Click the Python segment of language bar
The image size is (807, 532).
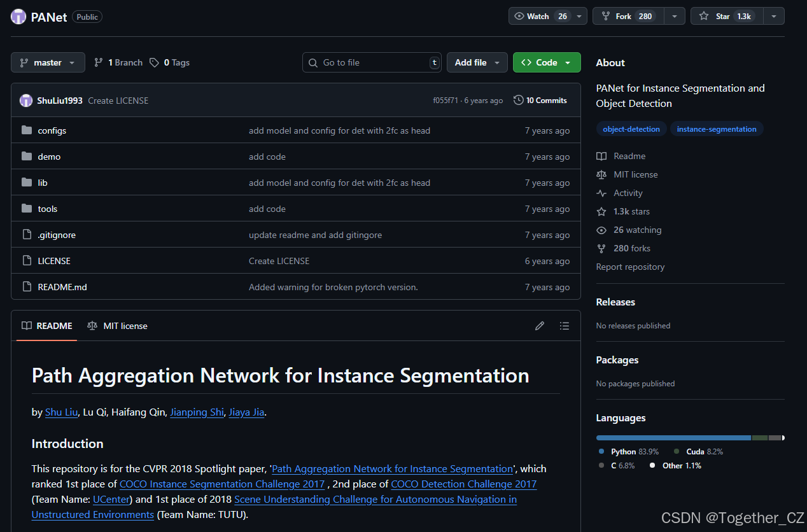pyautogui.click(x=673, y=438)
